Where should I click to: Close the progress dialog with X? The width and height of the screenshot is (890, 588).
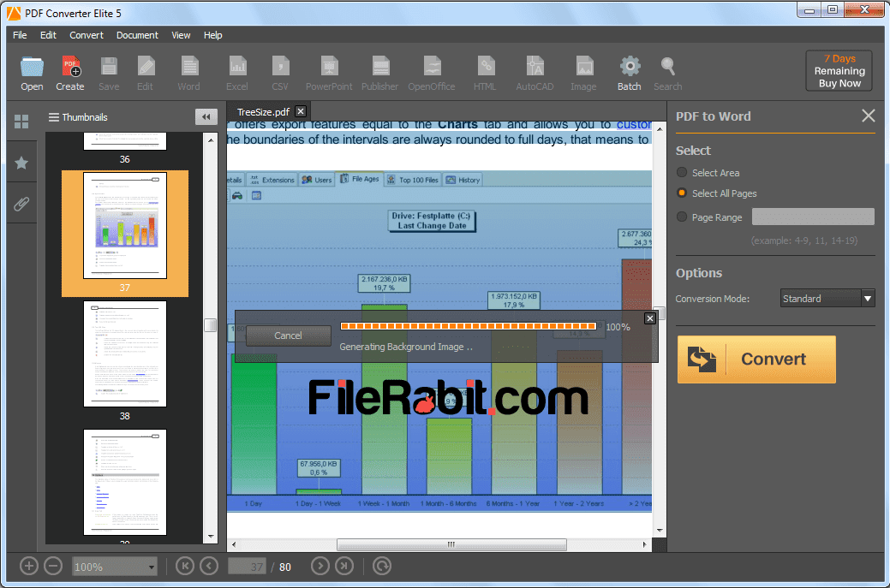pos(650,318)
